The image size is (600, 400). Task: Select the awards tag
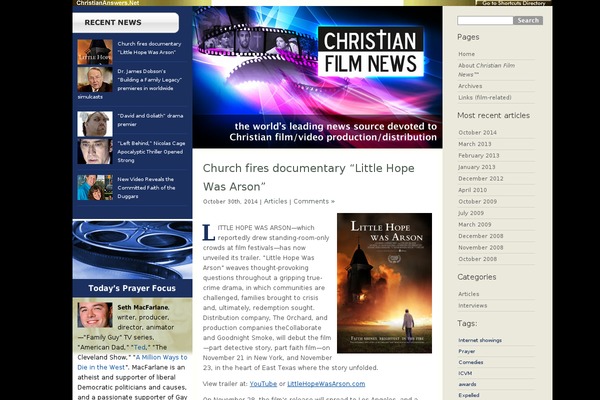pyautogui.click(x=467, y=384)
